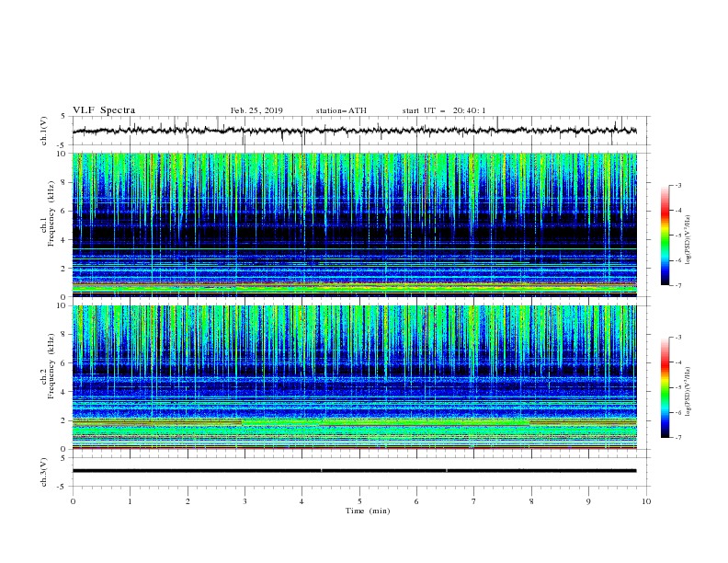
Task: Click the time axis tick label '5'
Action: (x=359, y=501)
